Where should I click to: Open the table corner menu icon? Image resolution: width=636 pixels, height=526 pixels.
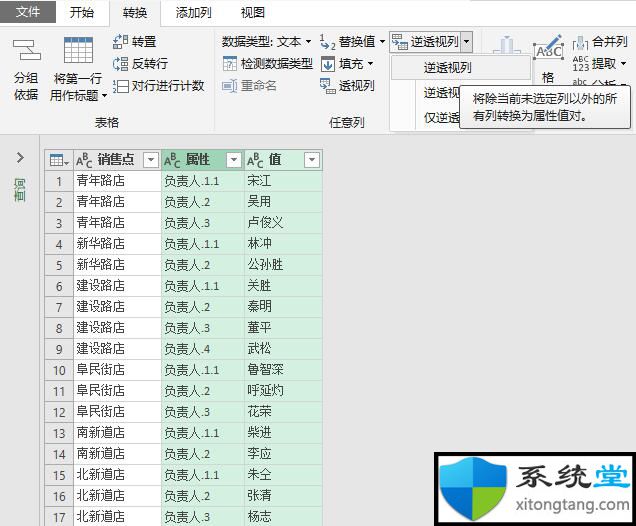click(x=59, y=160)
